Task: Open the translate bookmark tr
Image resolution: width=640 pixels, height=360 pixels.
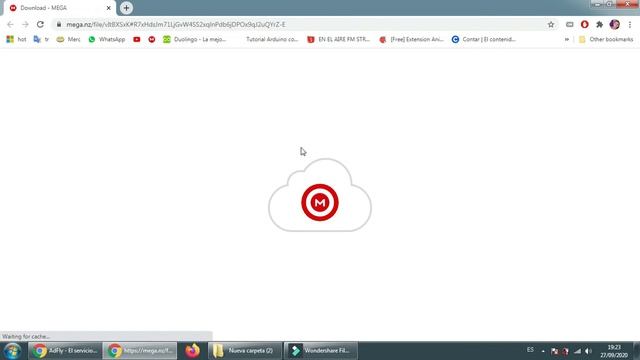Action: tap(41, 39)
